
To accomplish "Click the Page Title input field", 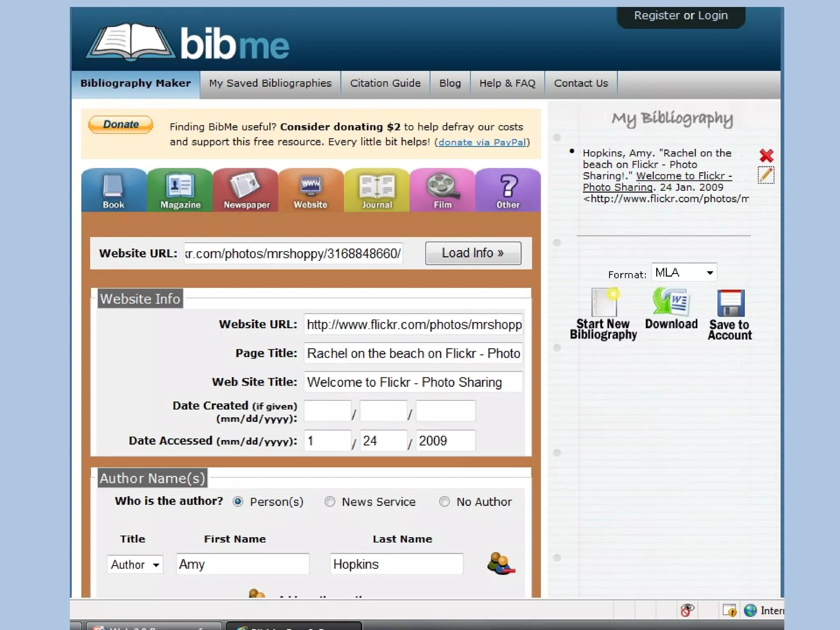I will 413,354.
